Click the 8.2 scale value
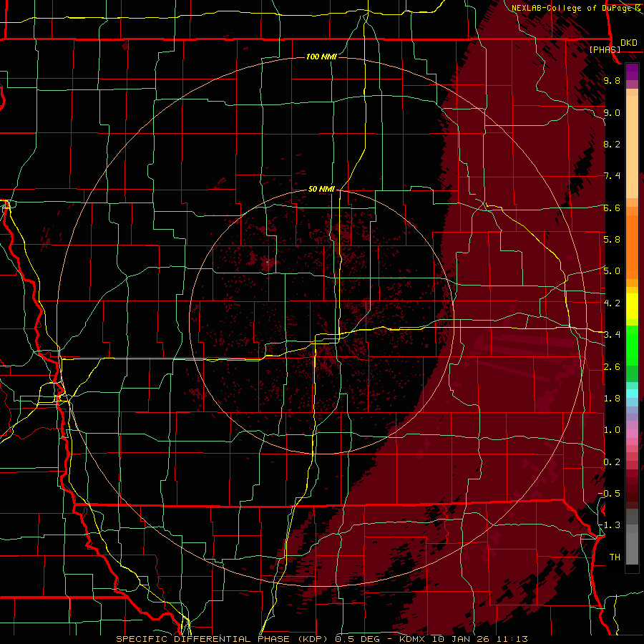 point(612,144)
